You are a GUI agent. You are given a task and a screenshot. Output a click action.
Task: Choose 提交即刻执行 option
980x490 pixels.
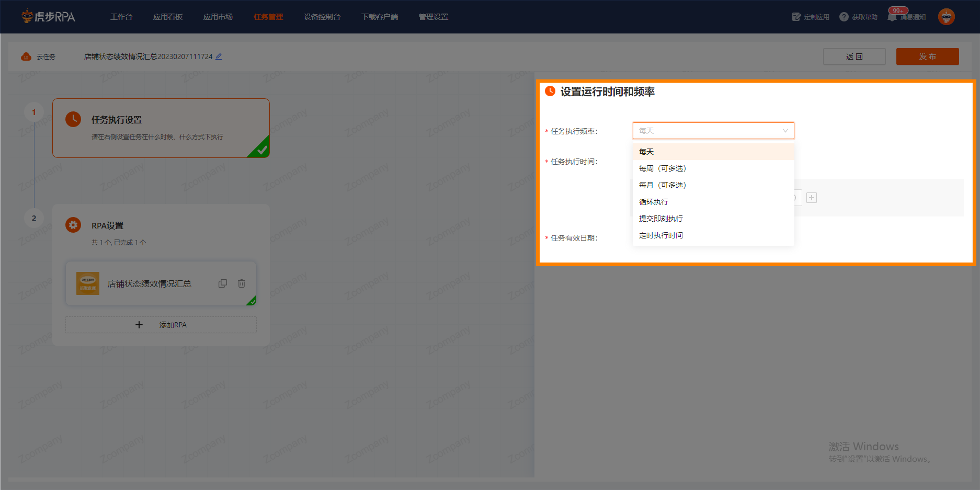click(713, 219)
